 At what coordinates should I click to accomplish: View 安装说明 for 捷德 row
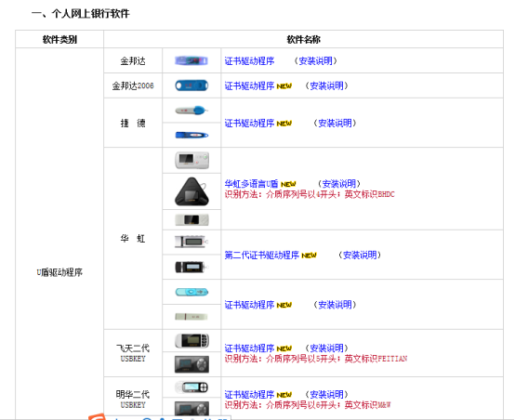(x=335, y=124)
